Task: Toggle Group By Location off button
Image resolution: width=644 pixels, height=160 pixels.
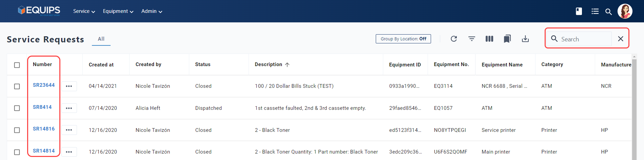Action: pos(403,39)
